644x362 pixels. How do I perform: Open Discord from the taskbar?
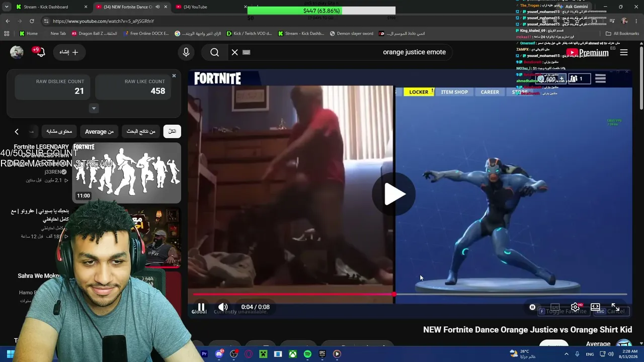click(219, 354)
